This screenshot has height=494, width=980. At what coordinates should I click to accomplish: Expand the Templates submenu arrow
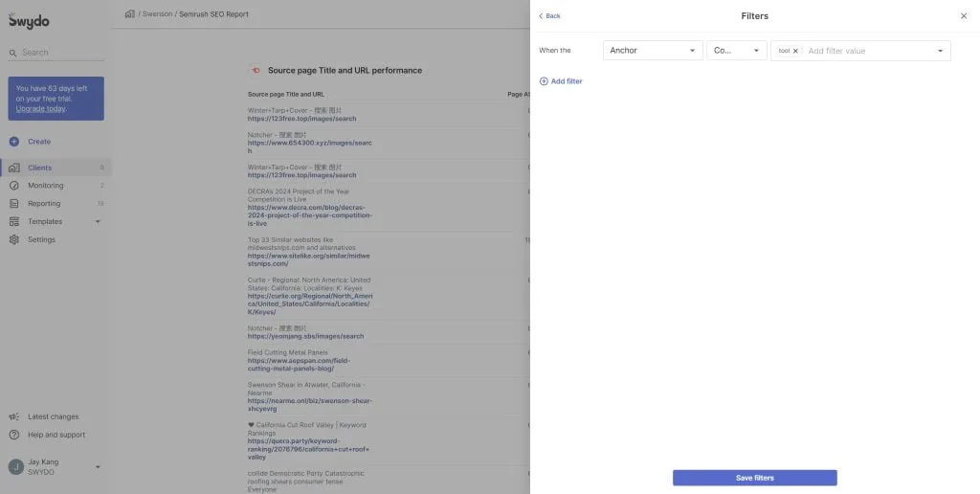click(98, 221)
